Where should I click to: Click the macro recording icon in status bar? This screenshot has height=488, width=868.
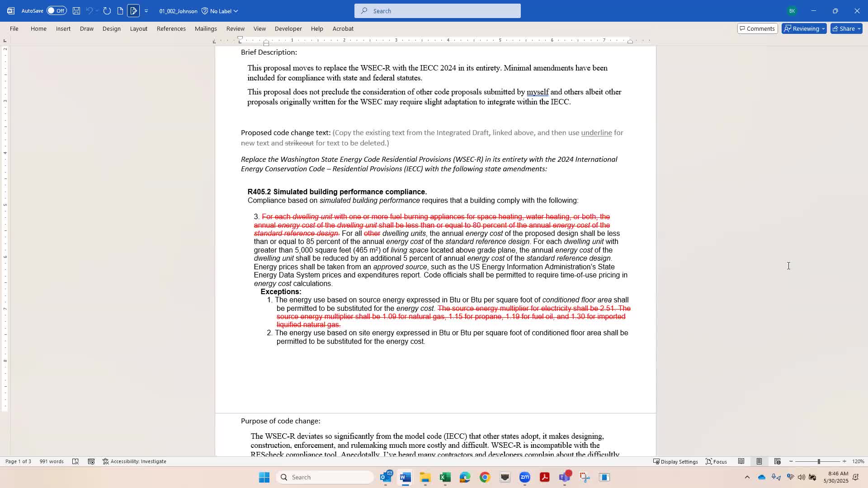(x=91, y=461)
